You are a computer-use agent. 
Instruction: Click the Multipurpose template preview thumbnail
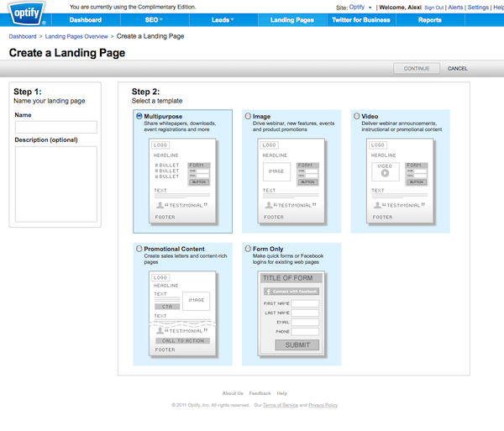(x=183, y=181)
